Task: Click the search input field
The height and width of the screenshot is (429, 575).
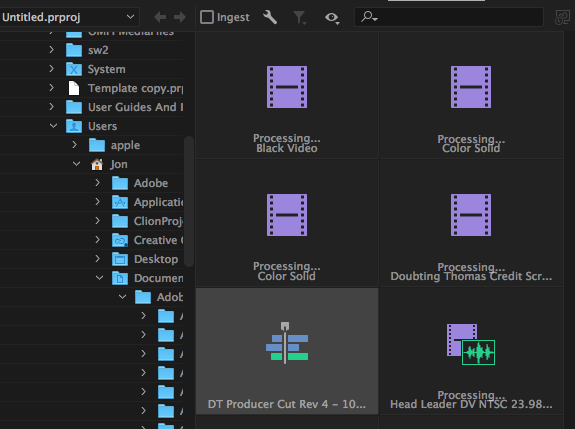Action: (448, 17)
